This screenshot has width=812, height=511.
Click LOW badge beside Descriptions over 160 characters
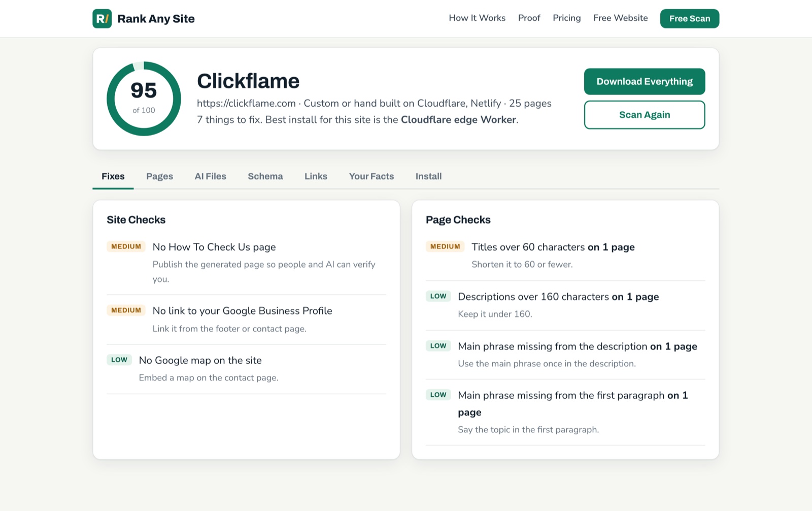click(x=438, y=296)
